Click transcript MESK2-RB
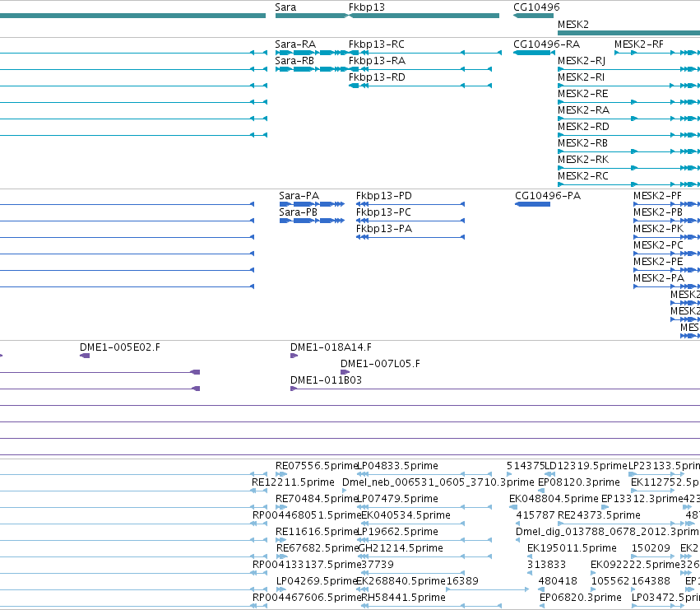This screenshot has width=700, height=610. click(x=628, y=151)
